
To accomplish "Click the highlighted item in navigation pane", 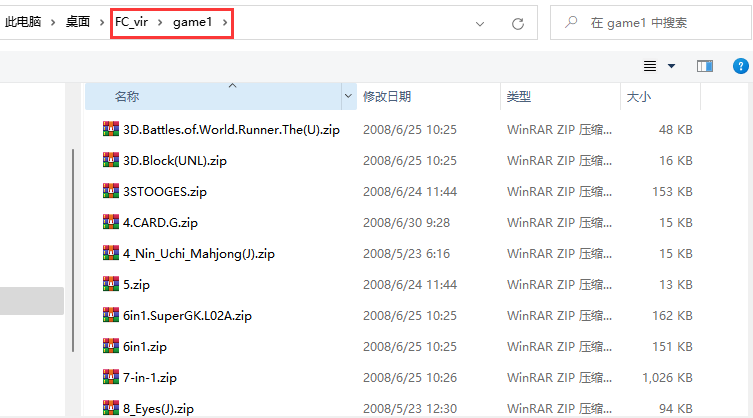I will pos(32,301).
